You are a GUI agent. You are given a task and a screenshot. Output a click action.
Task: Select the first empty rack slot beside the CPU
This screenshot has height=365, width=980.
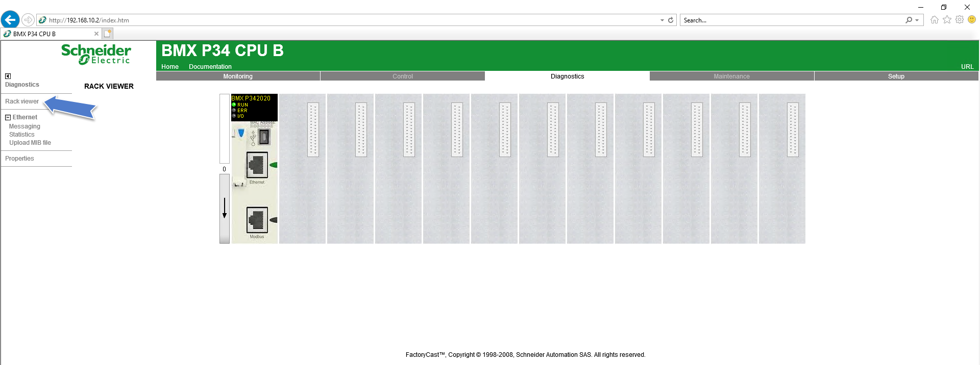coord(302,168)
